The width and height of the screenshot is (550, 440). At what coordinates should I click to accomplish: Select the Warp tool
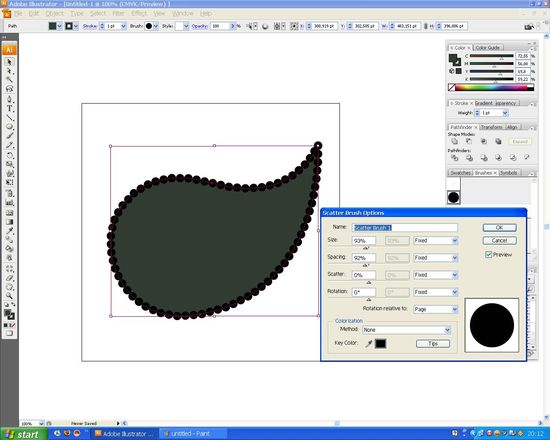[9, 173]
